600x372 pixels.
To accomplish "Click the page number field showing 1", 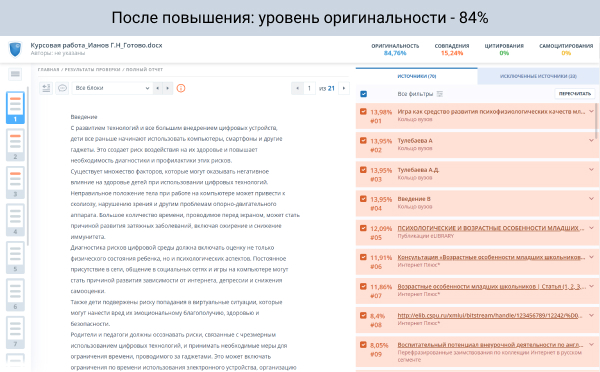I will (309, 88).
